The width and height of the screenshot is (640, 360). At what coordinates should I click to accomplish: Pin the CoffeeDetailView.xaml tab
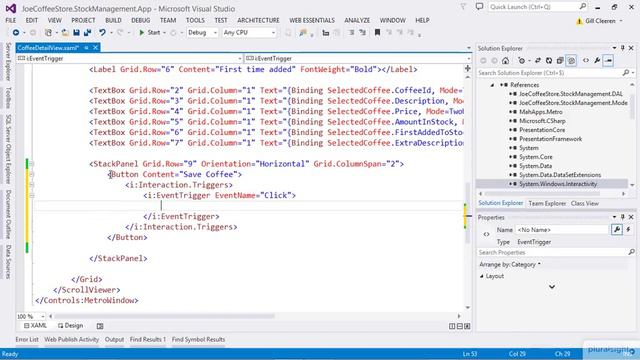tap(86, 48)
